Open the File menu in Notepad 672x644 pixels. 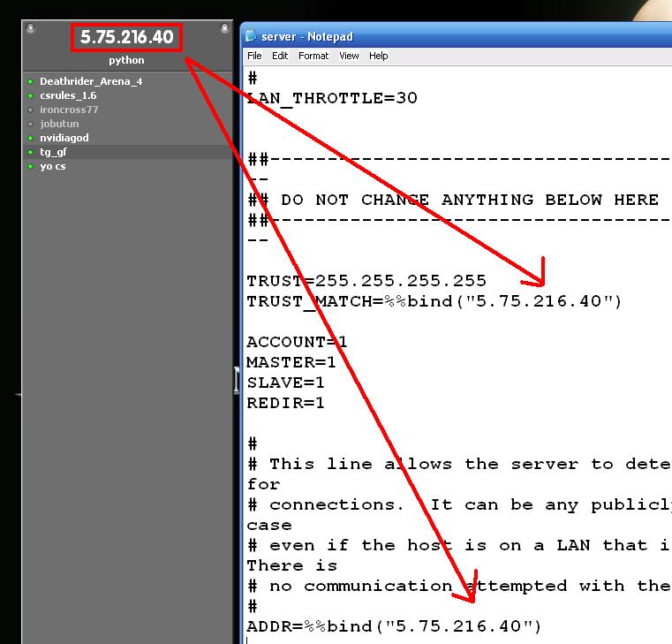(x=254, y=56)
